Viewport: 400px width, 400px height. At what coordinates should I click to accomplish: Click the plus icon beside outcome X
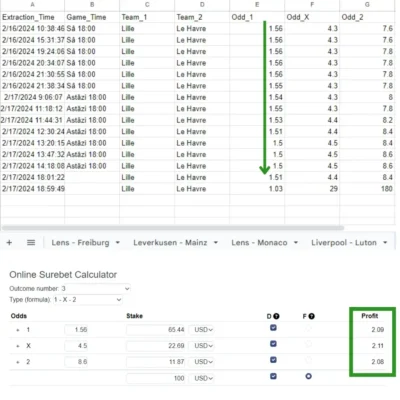[18, 346]
